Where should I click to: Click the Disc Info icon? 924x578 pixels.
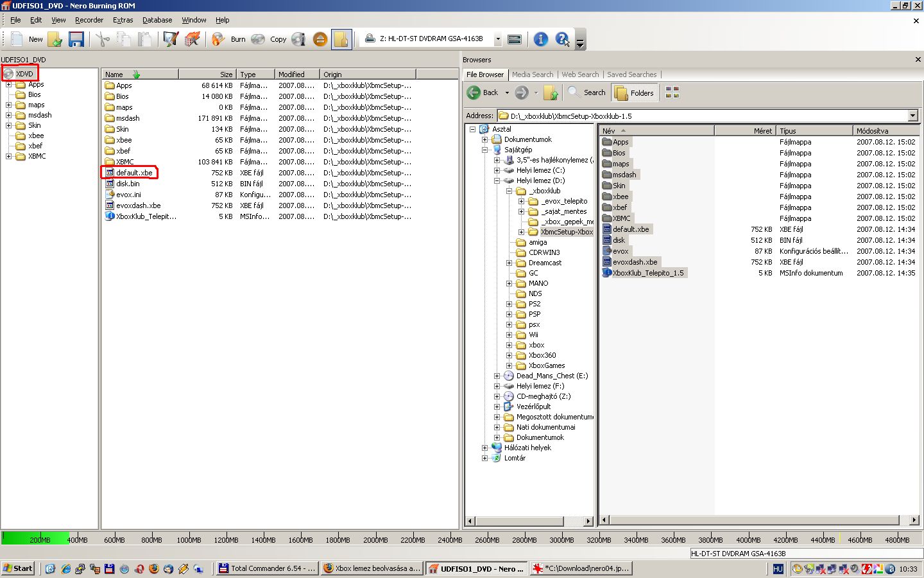299,39
